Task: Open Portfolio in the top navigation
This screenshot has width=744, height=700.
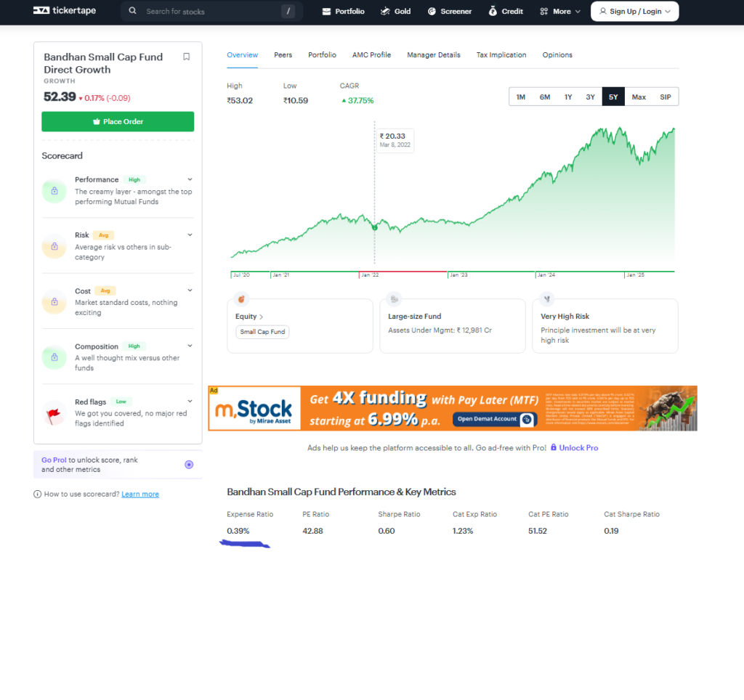Action: (x=343, y=12)
